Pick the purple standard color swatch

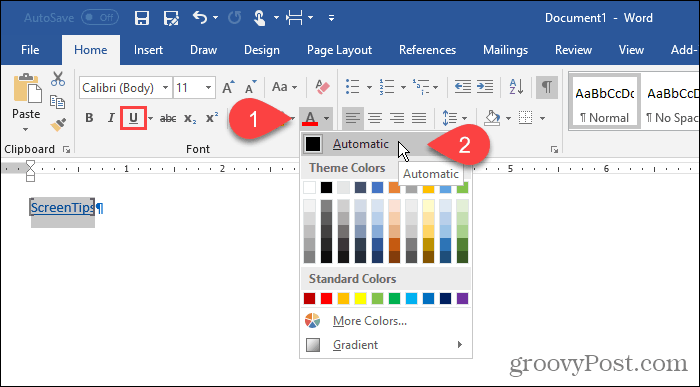click(x=462, y=298)
